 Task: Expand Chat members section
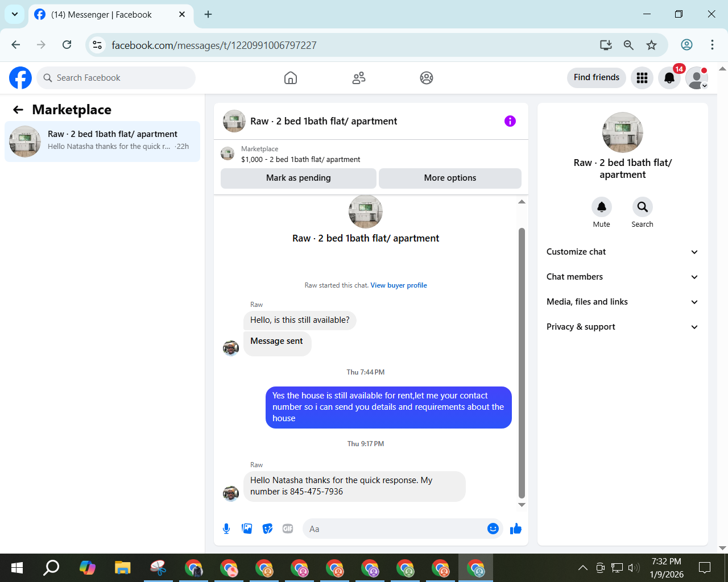click(x=623, y=277)
